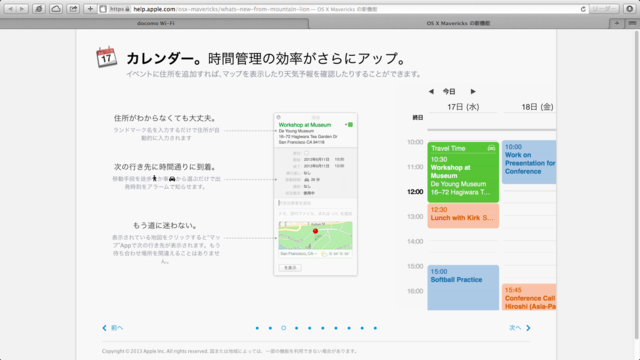Click the car icon in Travel Time event
640x360 pixels.
coord(491,148)
